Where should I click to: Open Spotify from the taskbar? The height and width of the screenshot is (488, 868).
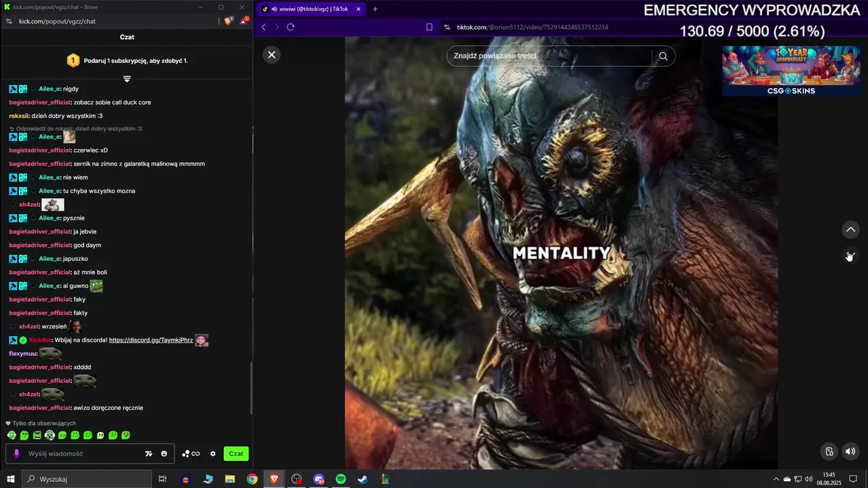(341, 479)
